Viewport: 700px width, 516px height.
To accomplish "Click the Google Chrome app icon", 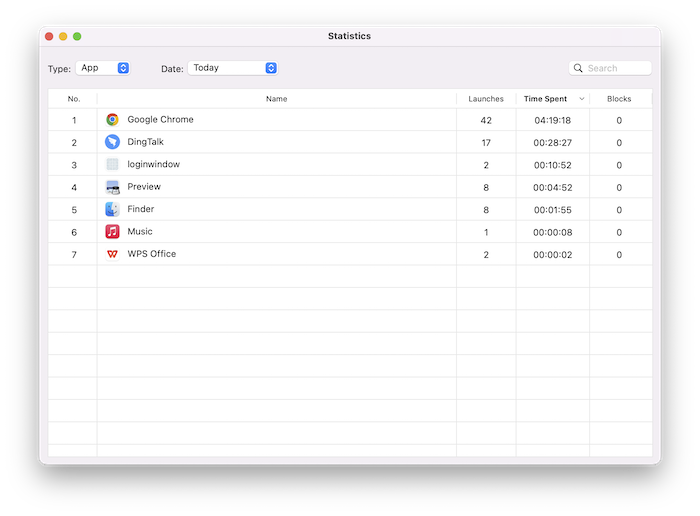I will click(112, 120).
